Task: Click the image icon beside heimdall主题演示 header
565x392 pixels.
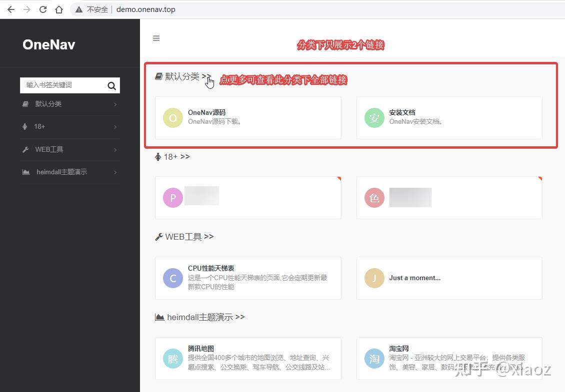Action: (x=159, y=317)
